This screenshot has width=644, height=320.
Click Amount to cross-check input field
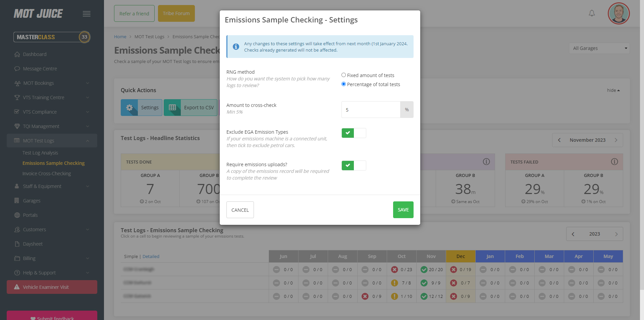(x=371, y=110)
